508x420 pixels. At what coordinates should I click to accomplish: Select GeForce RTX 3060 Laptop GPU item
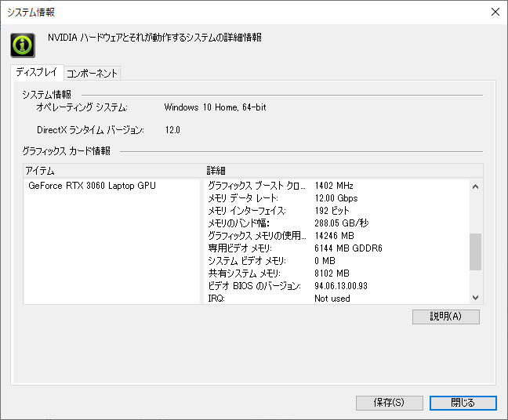pos(92,186)
